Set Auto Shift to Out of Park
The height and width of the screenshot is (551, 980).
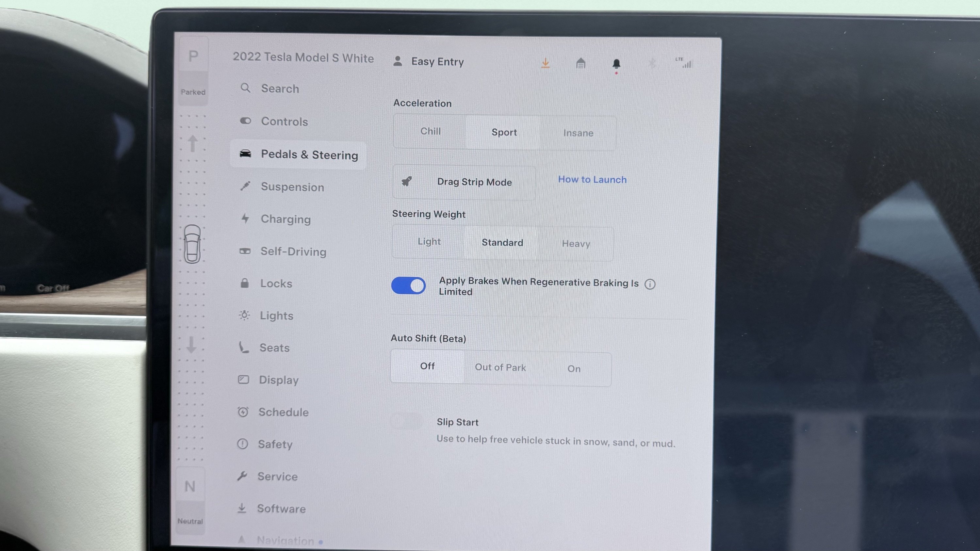[500, 367]
